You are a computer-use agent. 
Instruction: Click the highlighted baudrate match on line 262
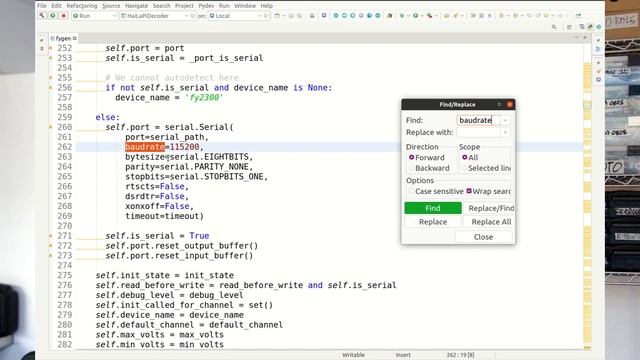(145, 147)
